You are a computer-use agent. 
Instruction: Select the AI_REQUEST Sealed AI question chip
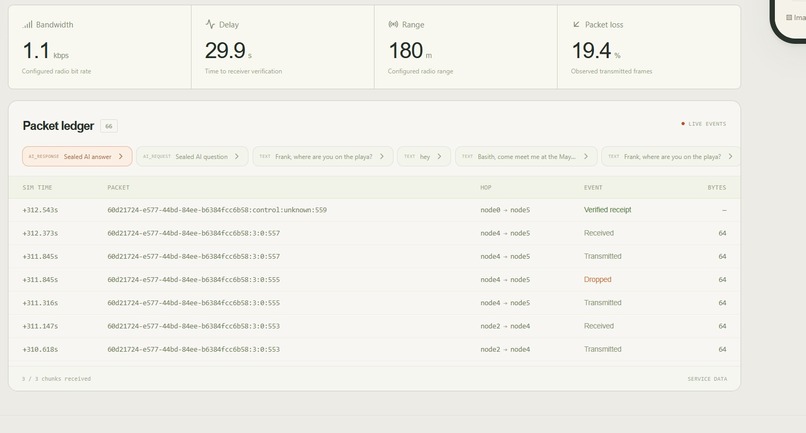tap(192, 156)
